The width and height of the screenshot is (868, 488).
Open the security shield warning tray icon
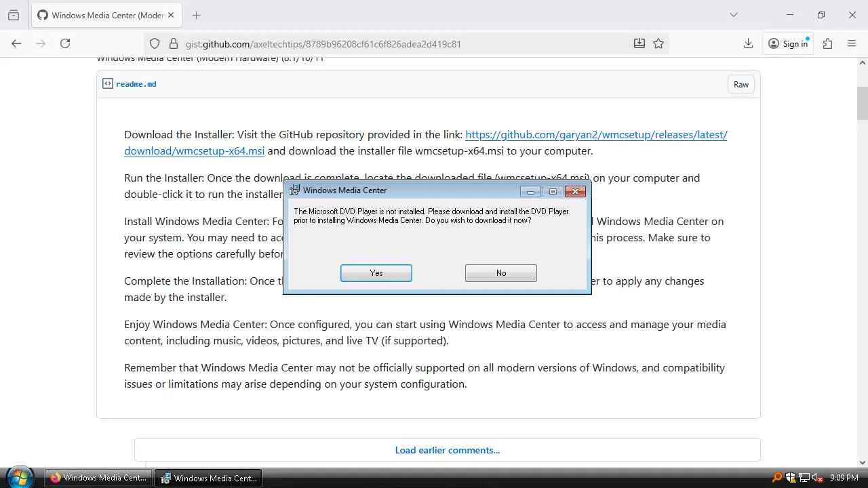click(x=791, y=478)
